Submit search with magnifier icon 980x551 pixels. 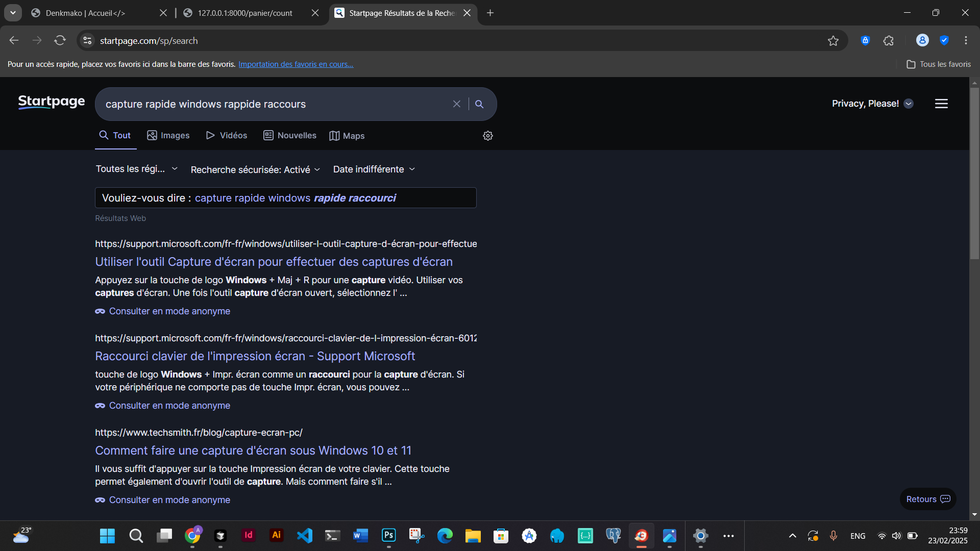[x=479, y=104]
